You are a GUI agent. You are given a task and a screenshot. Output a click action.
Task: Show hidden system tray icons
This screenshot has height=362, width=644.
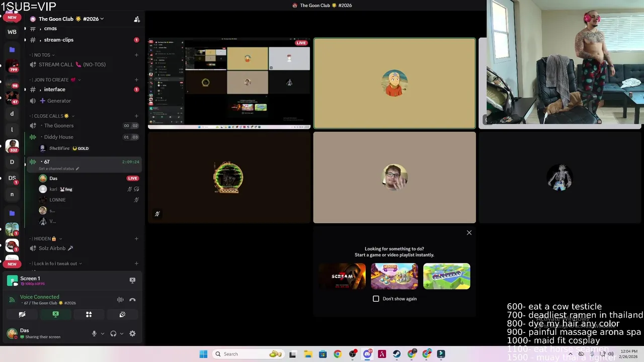click(x=570, y=354)
